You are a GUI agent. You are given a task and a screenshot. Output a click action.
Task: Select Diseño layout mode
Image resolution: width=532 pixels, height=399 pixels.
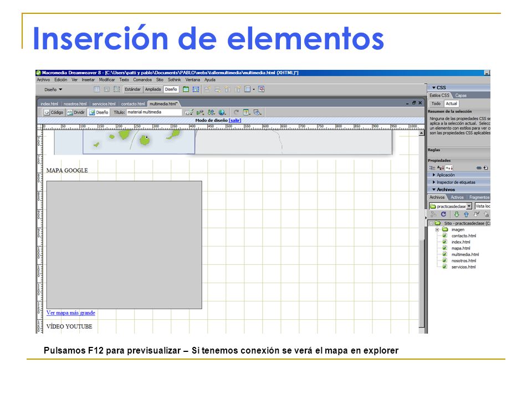pos(171,89)
